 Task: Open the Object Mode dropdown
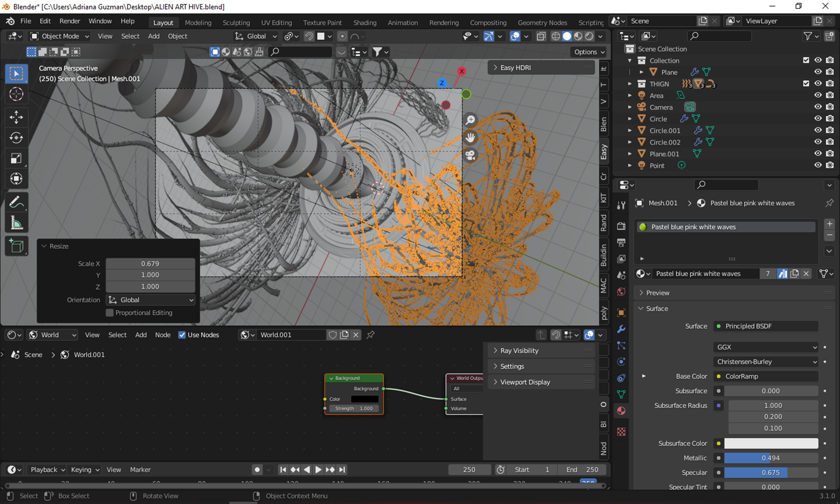click(59, 36)
